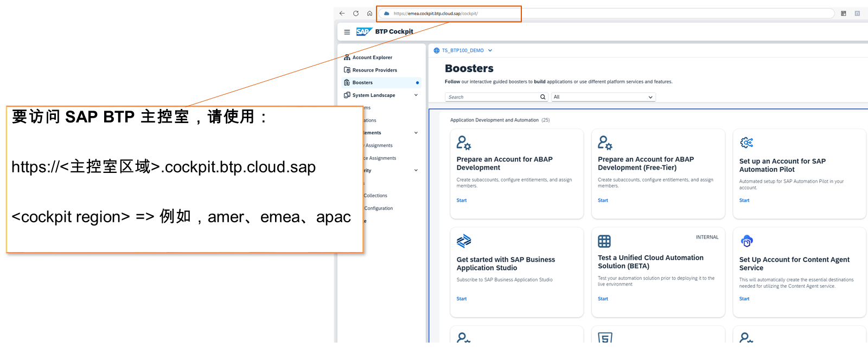This screenshot has width=868, height=348.
Task: Click the HTML5 booster icon in bottom row
Action: 605,338
